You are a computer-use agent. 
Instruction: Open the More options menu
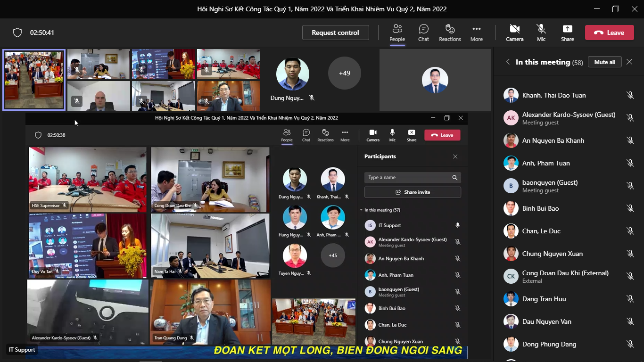pyautogui.click(x=476, y=33)
